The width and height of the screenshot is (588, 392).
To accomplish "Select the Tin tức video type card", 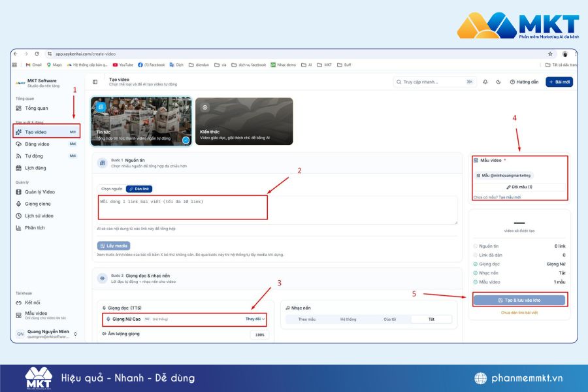I will (141, 121).
